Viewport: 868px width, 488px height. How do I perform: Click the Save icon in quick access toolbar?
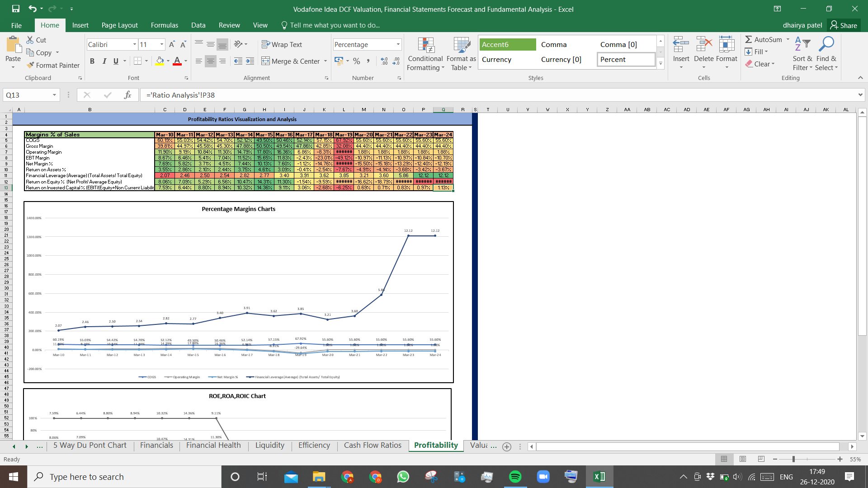pos(16,9)
